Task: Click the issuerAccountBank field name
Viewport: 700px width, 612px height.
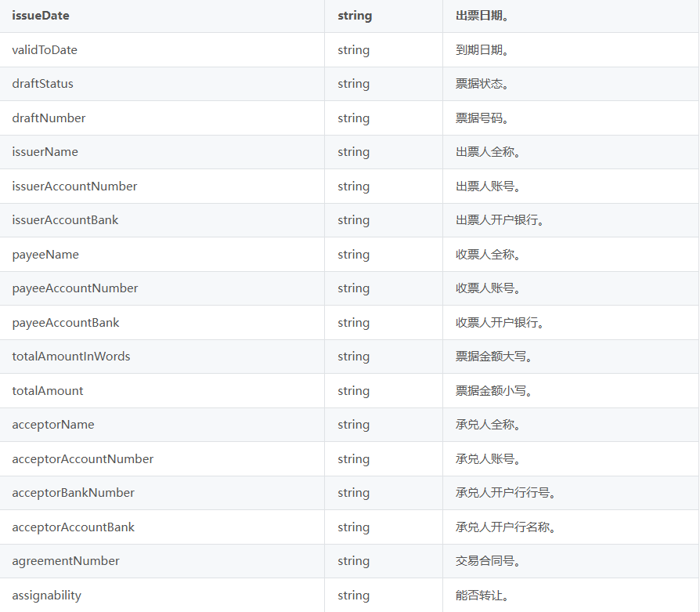Action: [65, 220]
